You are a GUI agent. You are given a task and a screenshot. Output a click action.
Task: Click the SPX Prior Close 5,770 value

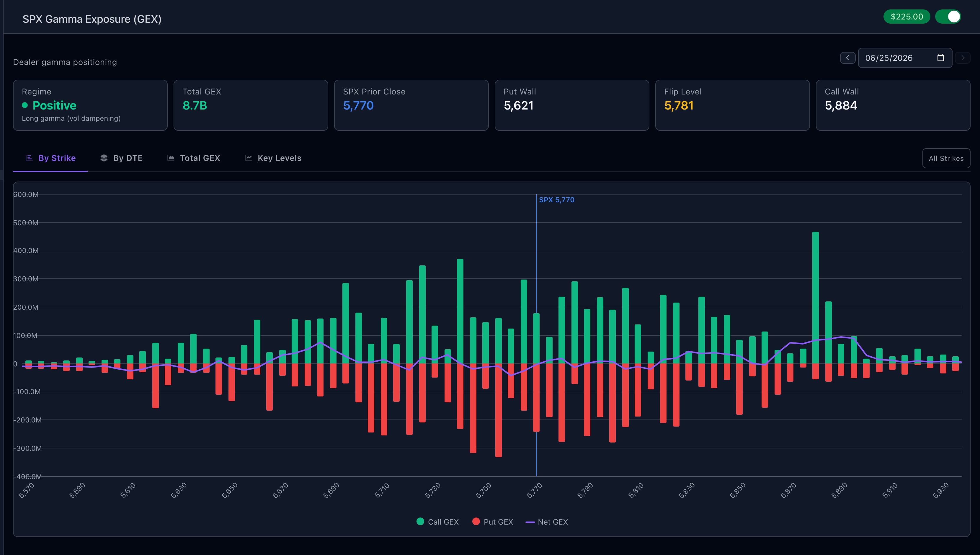click(358, 106)
